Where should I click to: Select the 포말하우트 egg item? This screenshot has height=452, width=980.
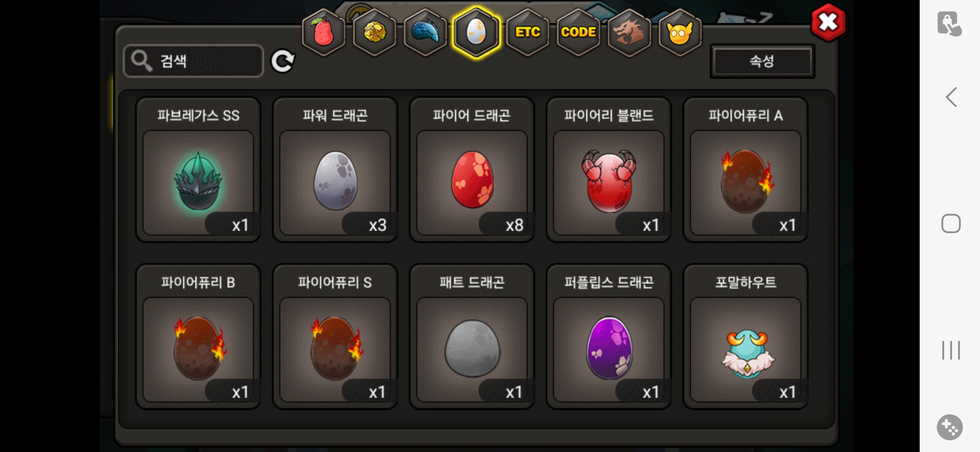click(745, 336)
